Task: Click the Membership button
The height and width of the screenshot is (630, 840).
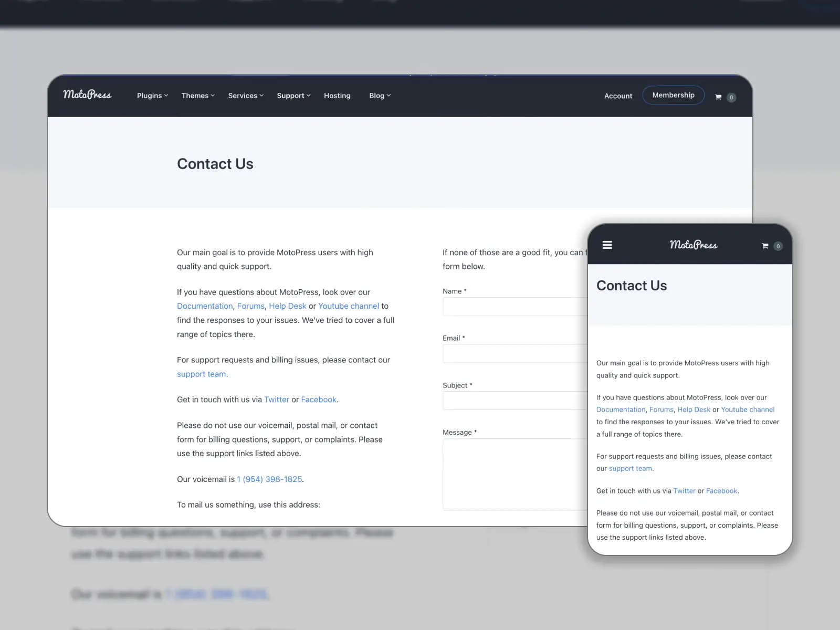Action: point(673,95)
